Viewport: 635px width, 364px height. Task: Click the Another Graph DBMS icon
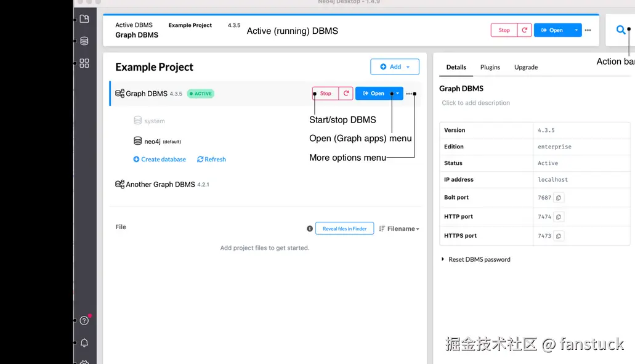tap(119, 184)
